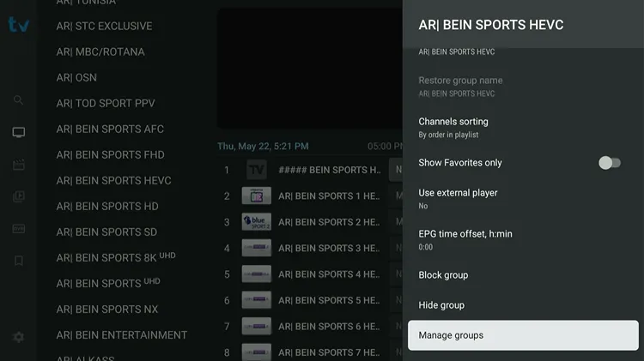Open the search icon in sidebar

(x=18, y=99)
